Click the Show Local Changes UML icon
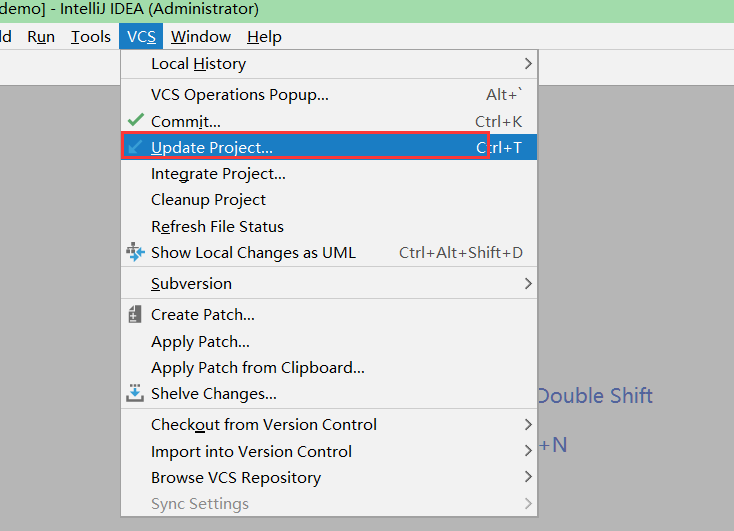This screenshot has width=734, height=531. (x=135, y=252)
